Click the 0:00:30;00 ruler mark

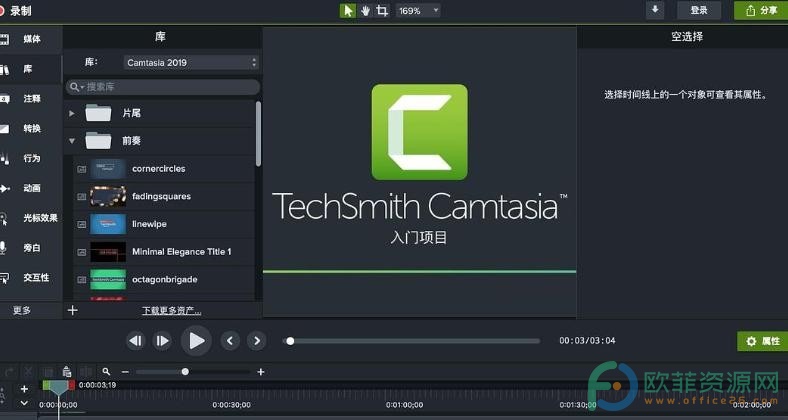coord(232,405)
